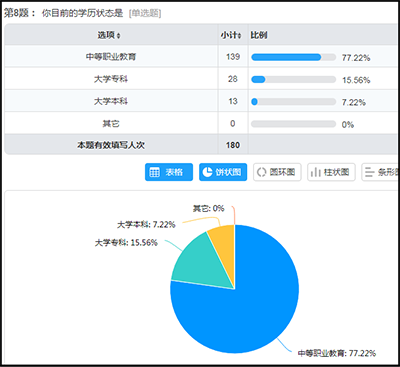This screenshot has width=400, height=367.
Task: Click the 大学专科 15.56% progress bar
Action: (293, 79)
